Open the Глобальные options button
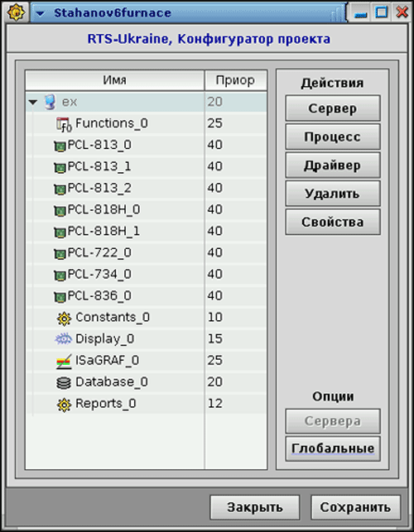The width and height of the screenshot is (414, 532). tap(333, 449)
